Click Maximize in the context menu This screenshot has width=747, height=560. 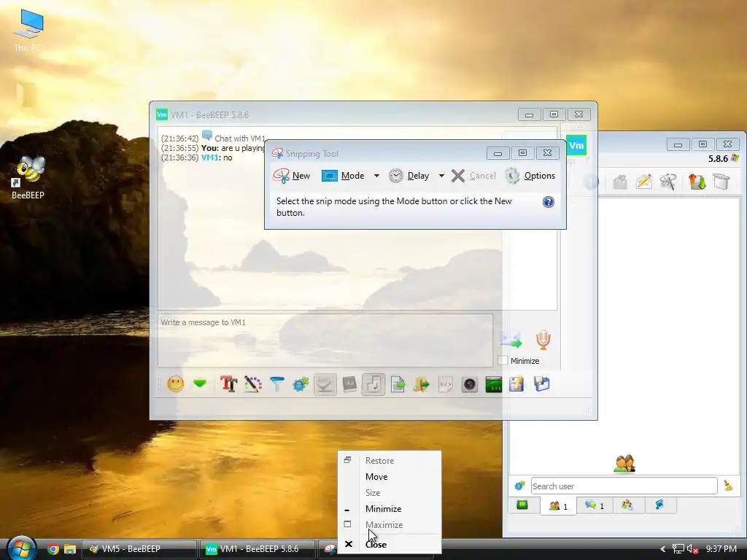[390, 525]
